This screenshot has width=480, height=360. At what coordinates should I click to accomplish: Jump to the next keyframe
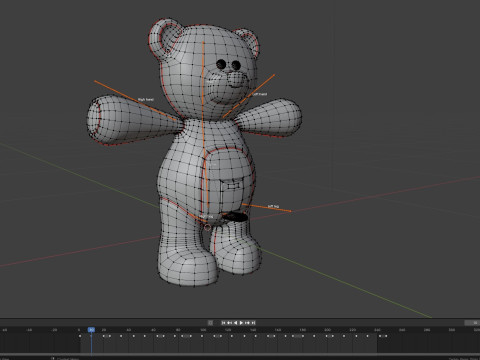[247, 323]
